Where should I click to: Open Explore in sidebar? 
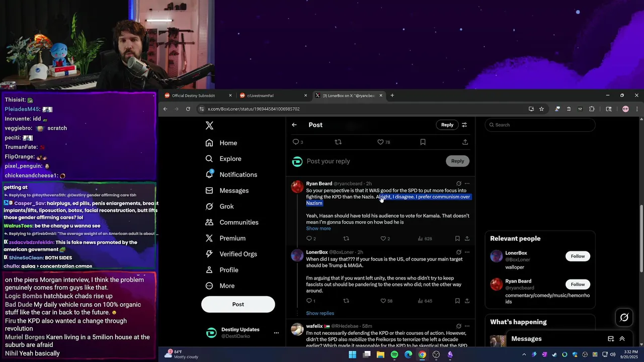coord(223,159)
